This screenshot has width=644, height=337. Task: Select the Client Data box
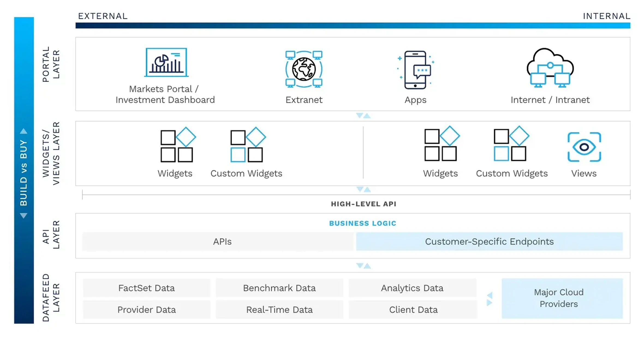pyautogui.click(x=413, y=310)
